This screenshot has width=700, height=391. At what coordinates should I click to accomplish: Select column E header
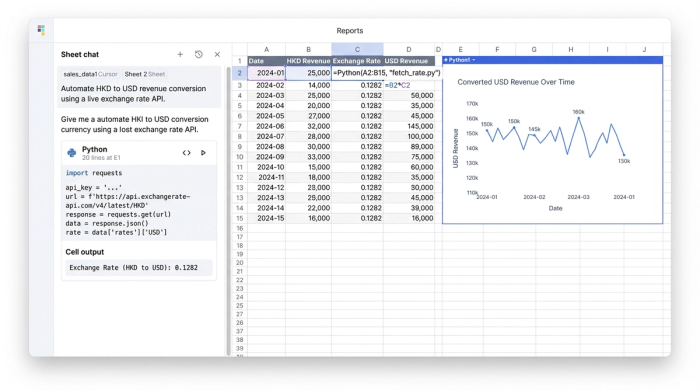coord(460,50)
